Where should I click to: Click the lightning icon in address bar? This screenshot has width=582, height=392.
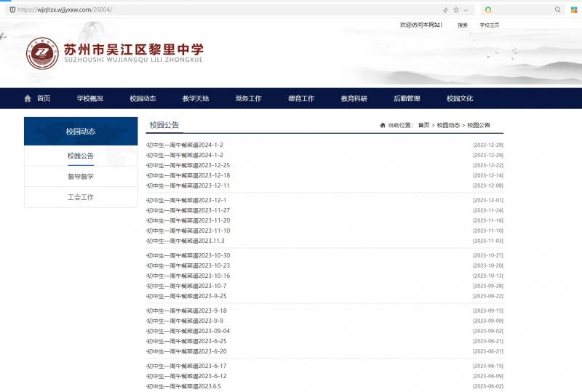click(x=445, y=10)
